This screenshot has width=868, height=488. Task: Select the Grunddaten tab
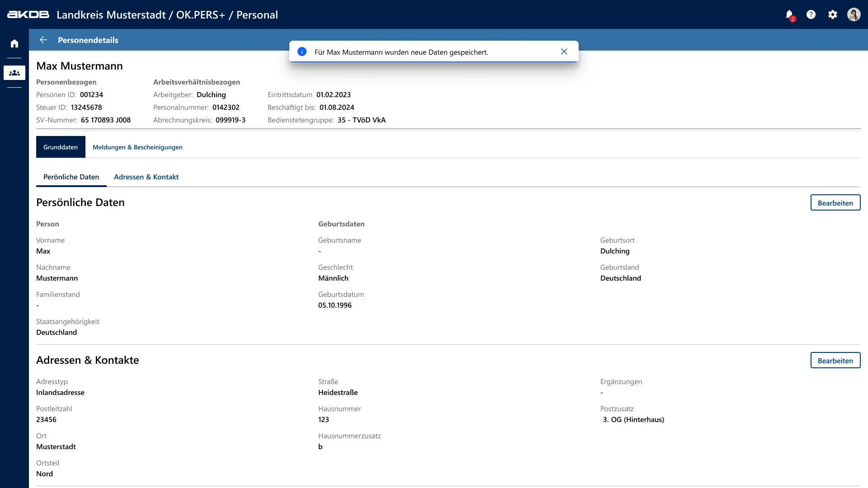[61, 147]
